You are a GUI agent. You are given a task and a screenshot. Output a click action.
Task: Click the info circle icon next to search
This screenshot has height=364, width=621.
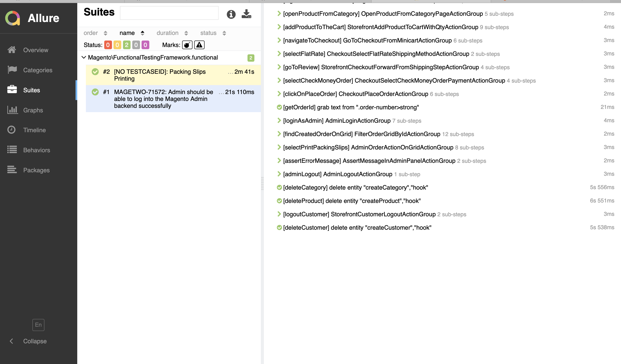[x=231, y=14]
